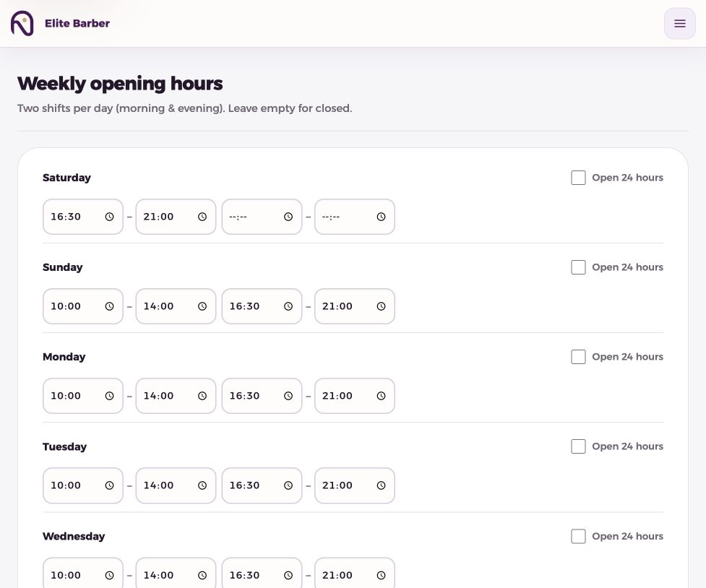Edit Saturday's 21:00 time value
The width and height of the screenshot is (706, 588).
176,217
